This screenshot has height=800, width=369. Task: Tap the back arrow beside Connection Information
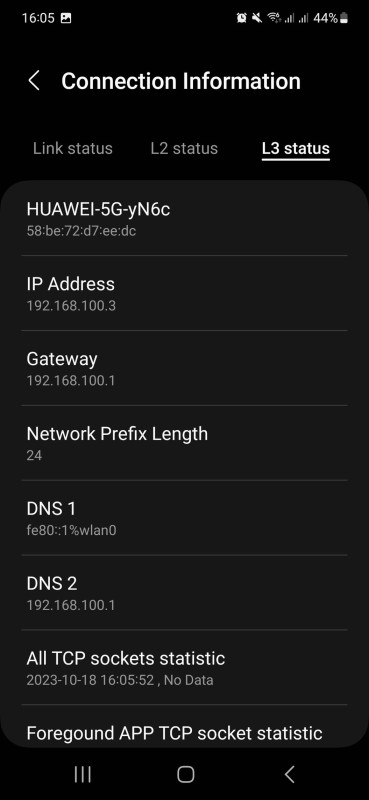click(x=34, y=81)
